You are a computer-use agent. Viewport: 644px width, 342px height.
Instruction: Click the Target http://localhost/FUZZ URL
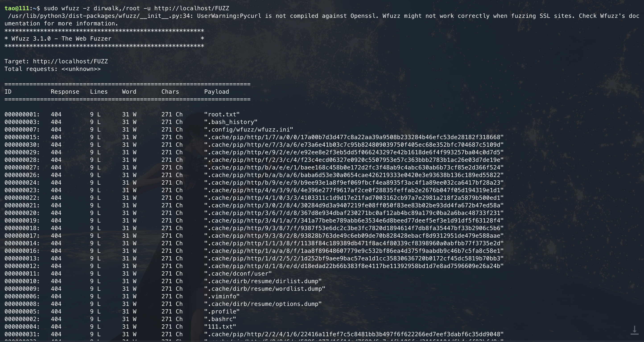click(x=70, y=61)
